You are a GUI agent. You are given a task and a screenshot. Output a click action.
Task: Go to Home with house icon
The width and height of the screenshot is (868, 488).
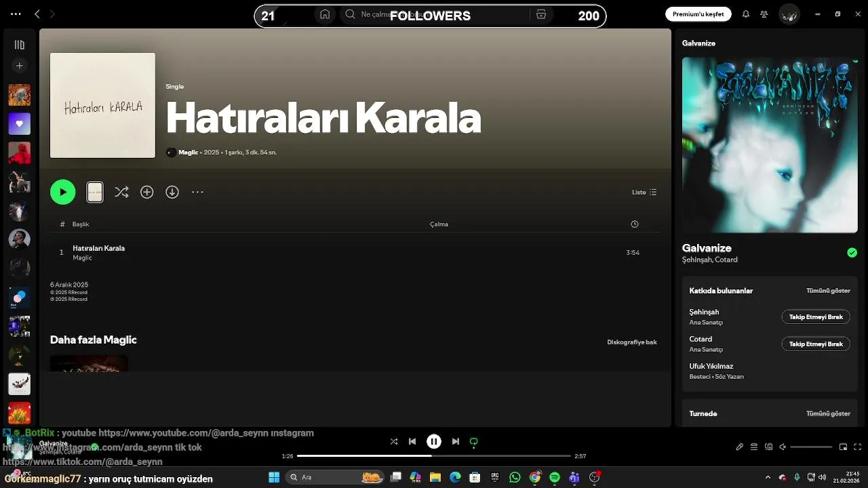click(x=325, y=14)
